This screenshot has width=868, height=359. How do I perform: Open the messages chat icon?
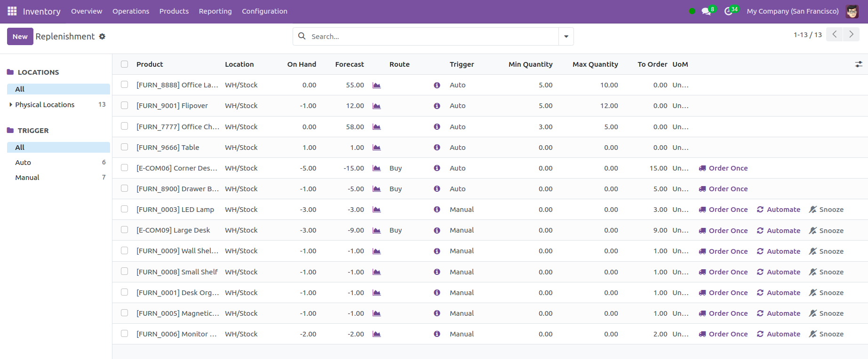tap(706, 11)
